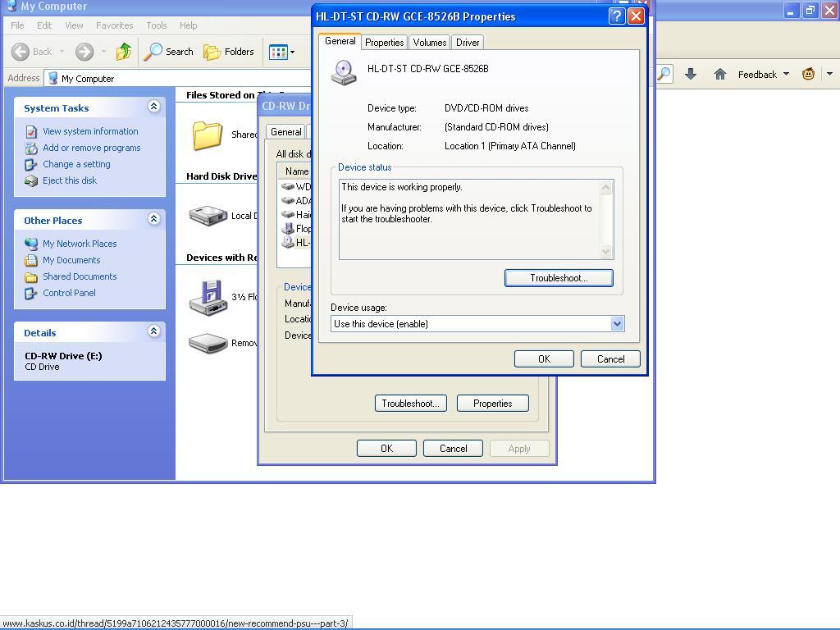Click the help question mark button
840x630 pixels.
(617, 16)
